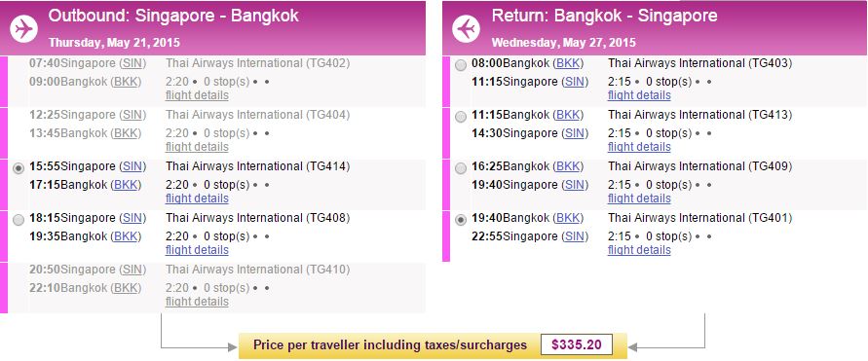Click the outbound airplane icon

23,29
